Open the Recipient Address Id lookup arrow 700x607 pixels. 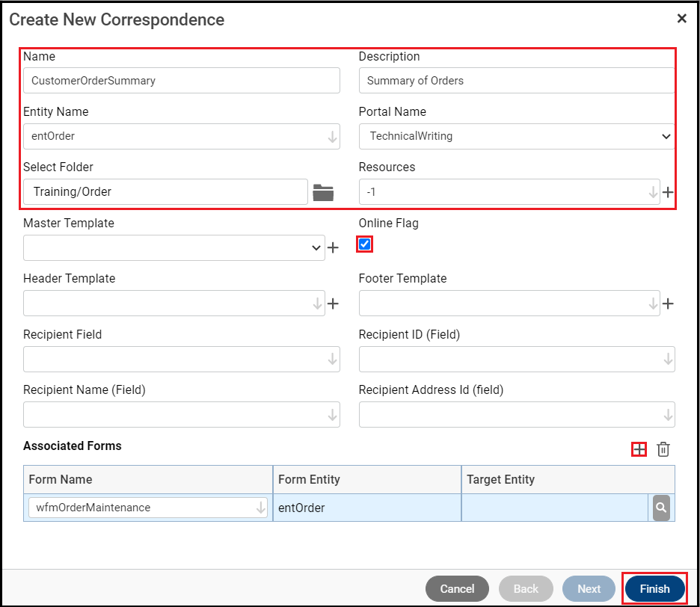pyautogui.click(x=668, y=415)
